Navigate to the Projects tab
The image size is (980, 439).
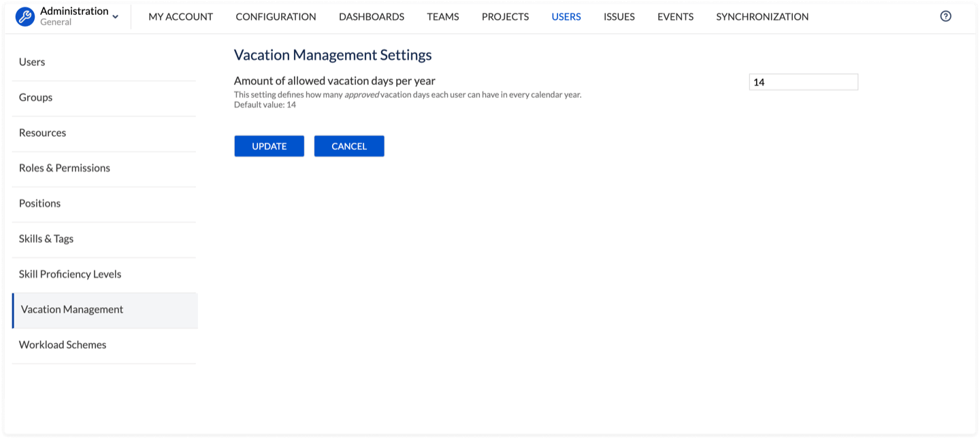tap(505, 17)
